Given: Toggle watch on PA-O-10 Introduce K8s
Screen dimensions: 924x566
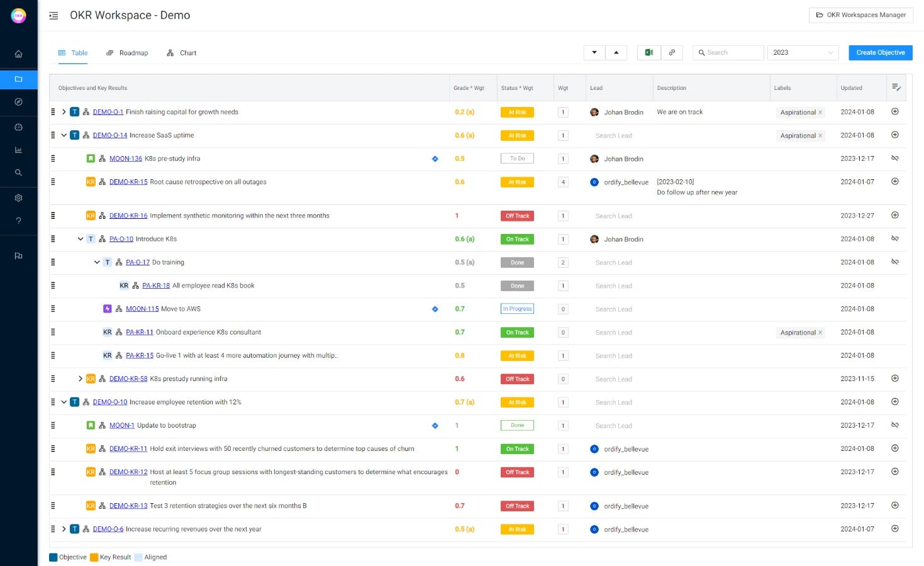Looking at the screenshot, I should 894,238.
